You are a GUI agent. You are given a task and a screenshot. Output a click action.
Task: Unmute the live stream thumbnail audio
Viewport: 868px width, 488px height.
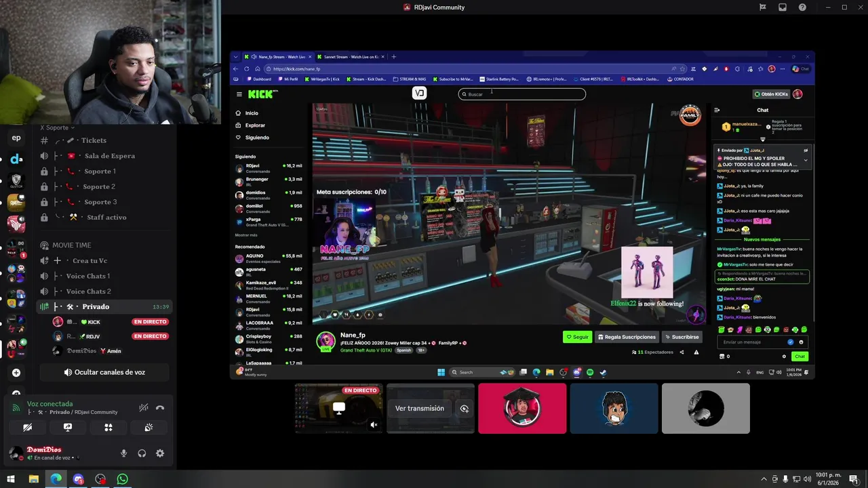tap(374, 425)
